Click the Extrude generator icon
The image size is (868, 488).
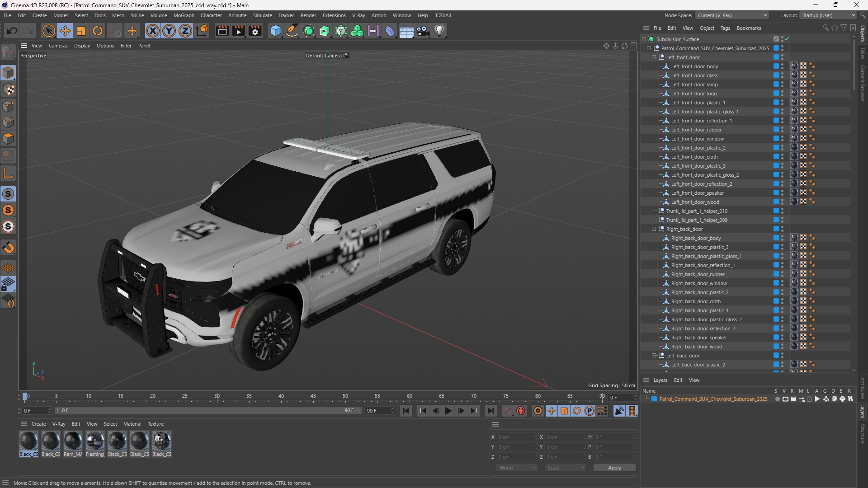(325, 31)
